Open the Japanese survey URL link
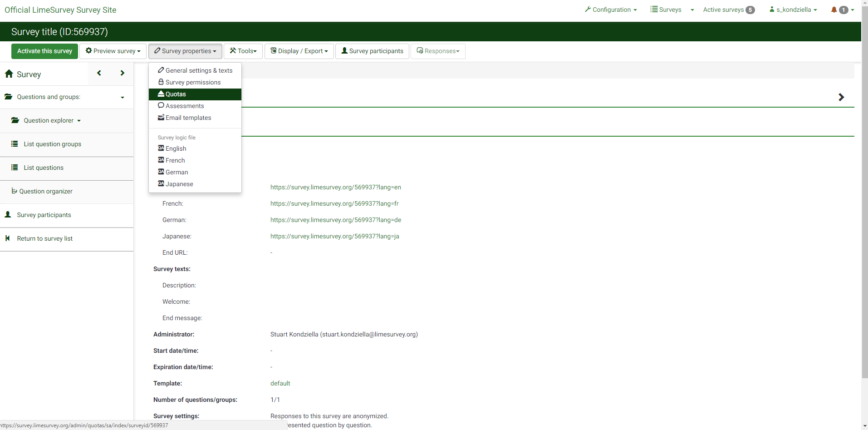This screenshot has height=430, width=868. pyautogui.click(x=334, y=236)
